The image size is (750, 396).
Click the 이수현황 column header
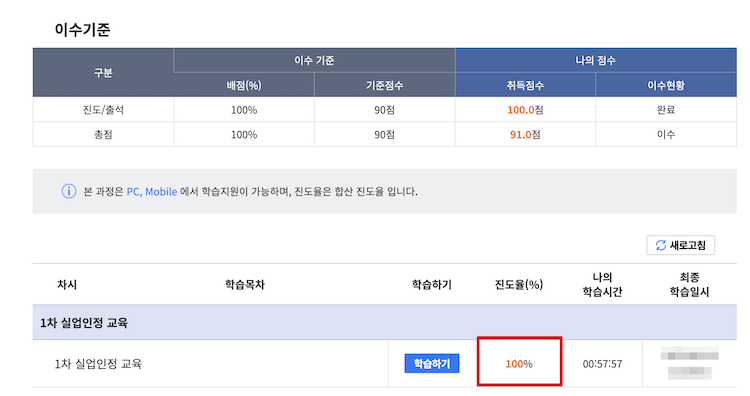click(x=666, y=85)
